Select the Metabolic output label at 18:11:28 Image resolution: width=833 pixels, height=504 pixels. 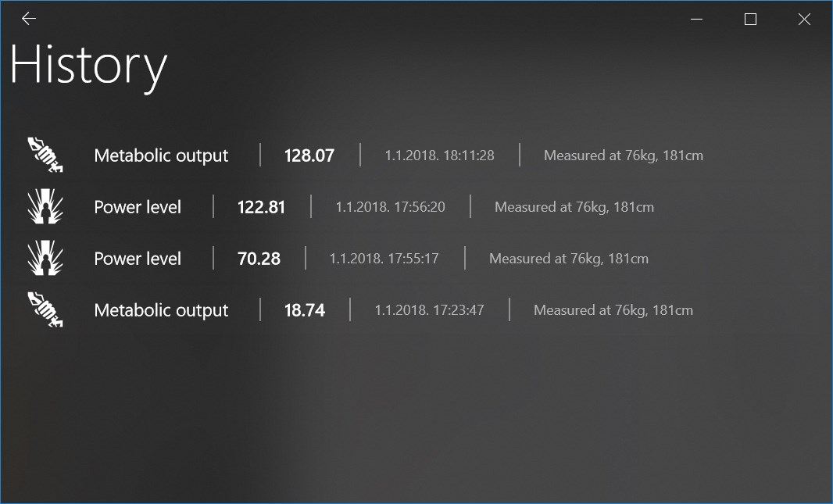(x=161, y=155)
